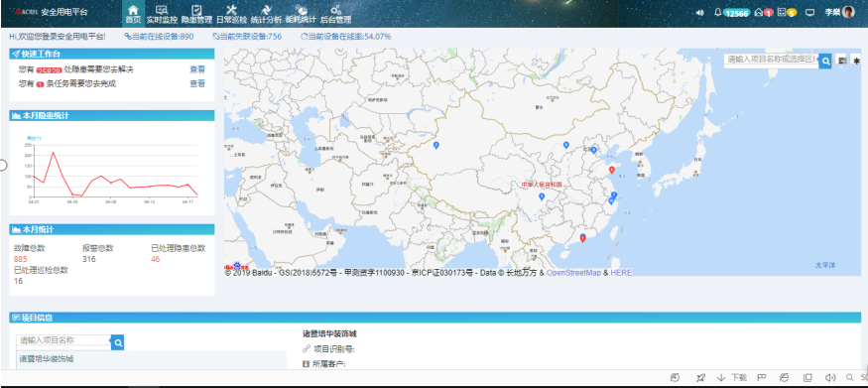Click the asterisk icon on the map
Image resolution: width=868 pixels, height=388 pixels.
click(x=856, y=61)
